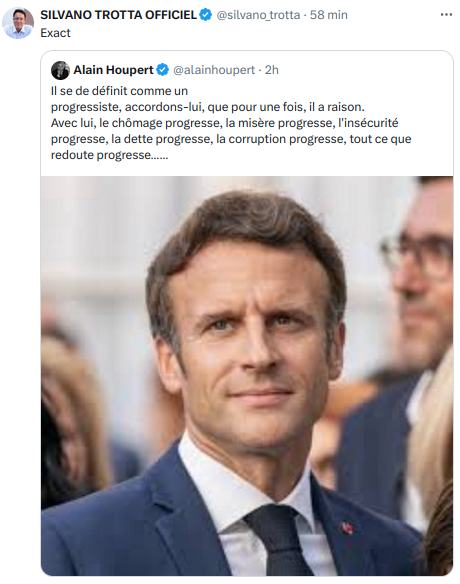Open the quoted tweet text body
Viewport: 460px width, 584px height.
point(231,123)
